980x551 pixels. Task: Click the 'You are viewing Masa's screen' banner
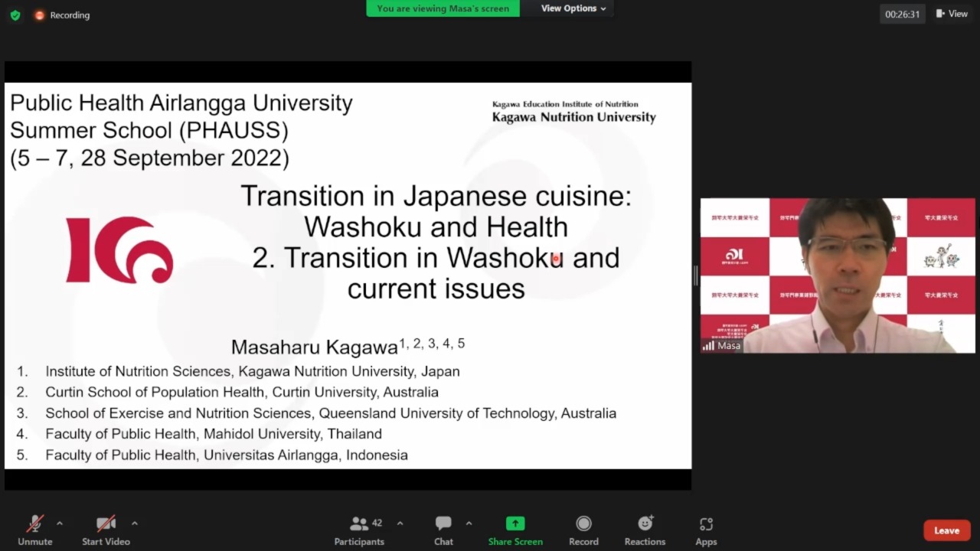coord(443,8)
